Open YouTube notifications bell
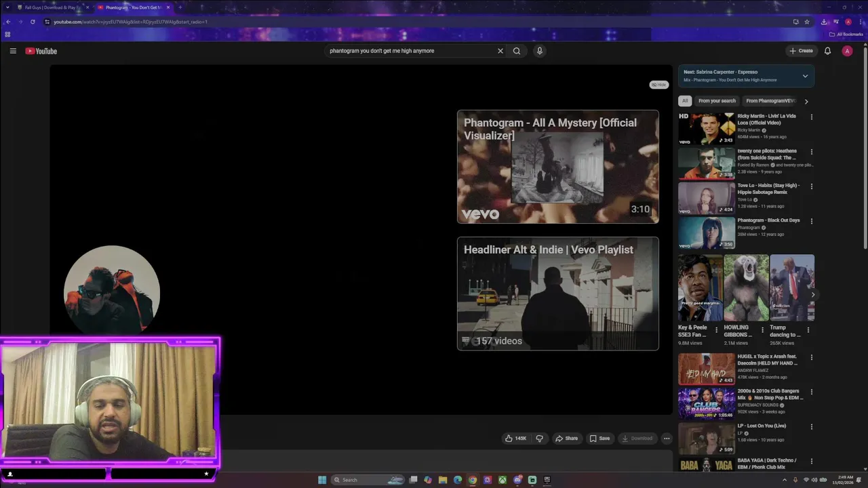The width and height of the screenshot is (868, 488). tap(827, 51)
